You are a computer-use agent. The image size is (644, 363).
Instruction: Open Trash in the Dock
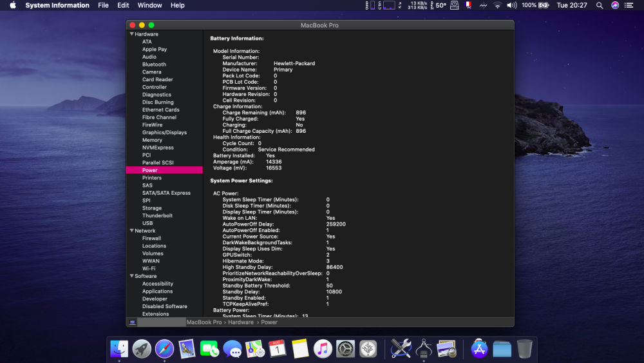tap(524, 349)
